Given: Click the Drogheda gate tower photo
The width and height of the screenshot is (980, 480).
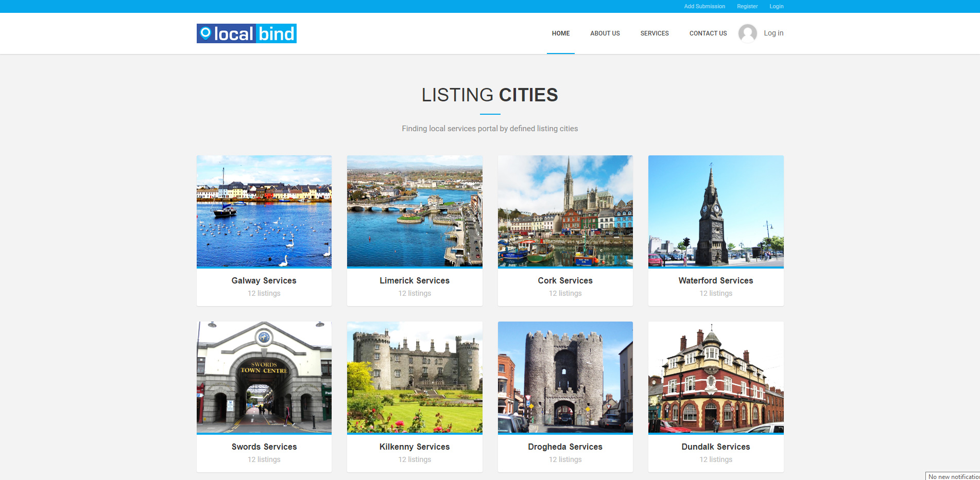Looking at the screenshot, I should 565,377.
